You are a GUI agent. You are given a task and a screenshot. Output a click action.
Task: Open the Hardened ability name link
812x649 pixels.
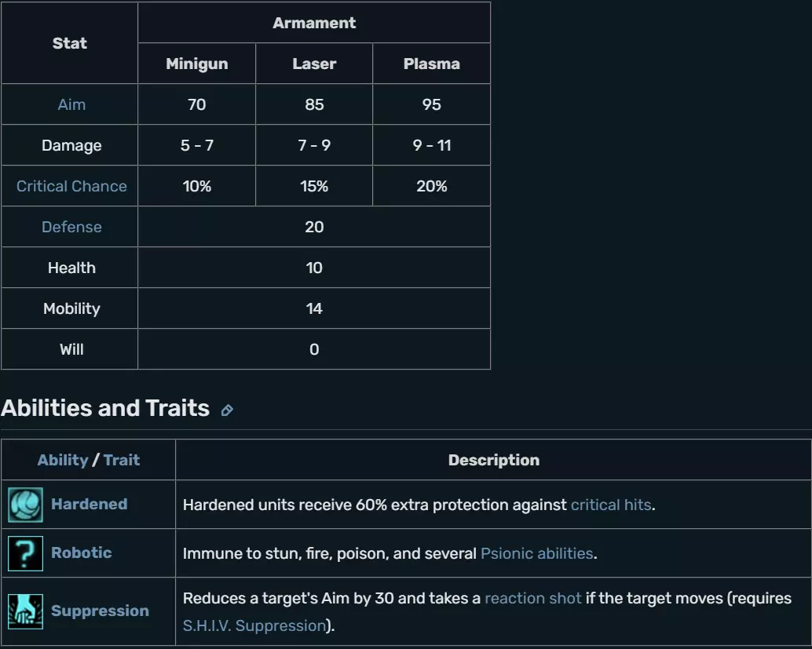89,504
